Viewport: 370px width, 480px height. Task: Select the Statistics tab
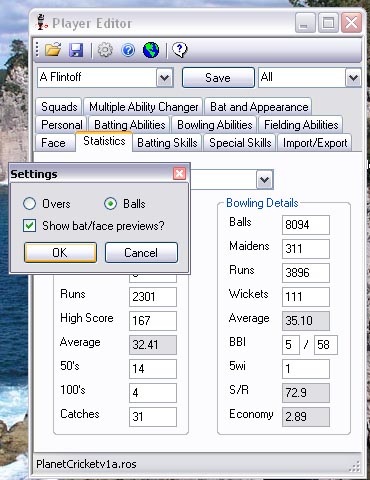[x=104, y=141]
